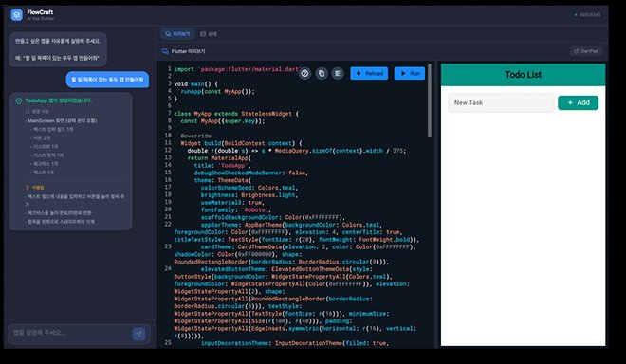Click the first assistant greeting message bubble
626x364 pixels.
[58, 49]
